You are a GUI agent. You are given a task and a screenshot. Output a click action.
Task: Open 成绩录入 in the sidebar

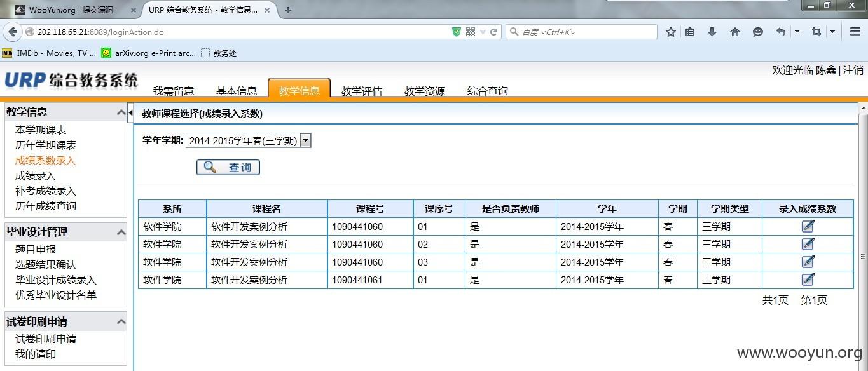pyautogui.click(x=36, y=176)
